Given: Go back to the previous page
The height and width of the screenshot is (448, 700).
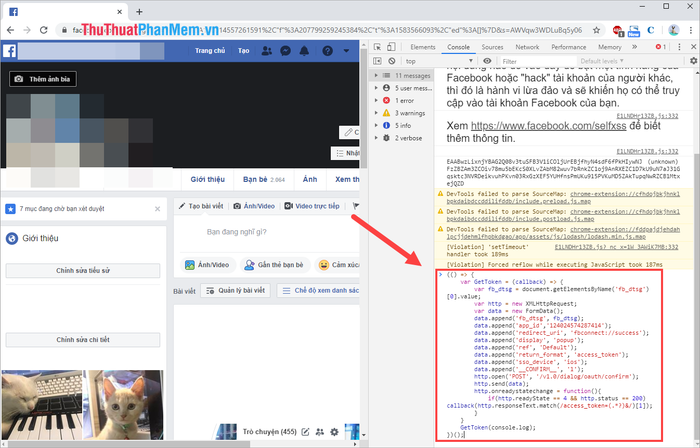Looking at the screenshot, I should pyautogui.click(x=10, y=30).
